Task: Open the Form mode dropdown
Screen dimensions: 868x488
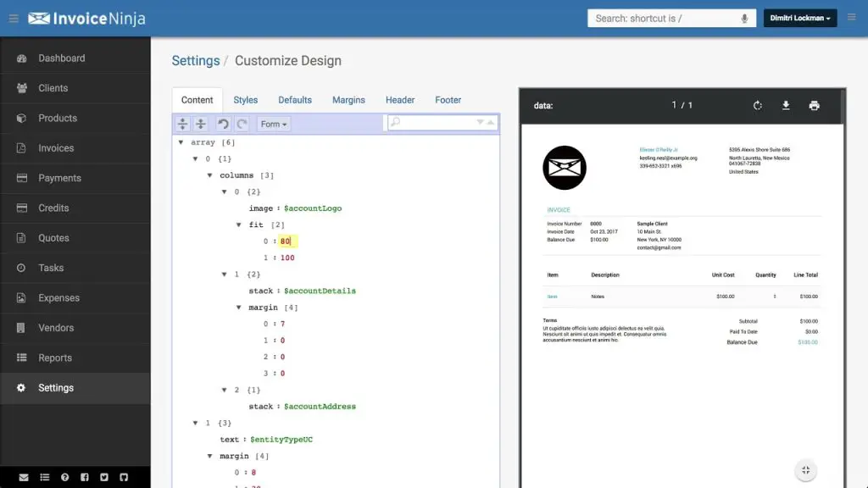Action: click(274, 124)
